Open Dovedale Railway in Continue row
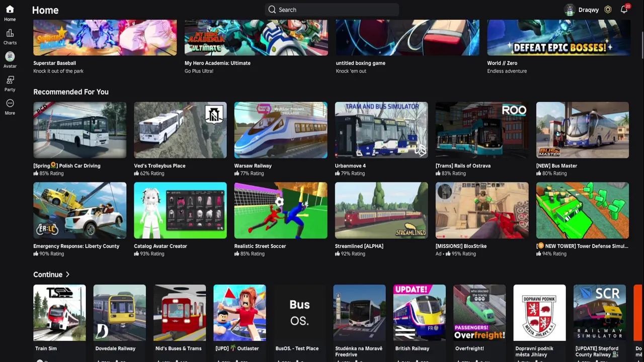 (119, 313)
